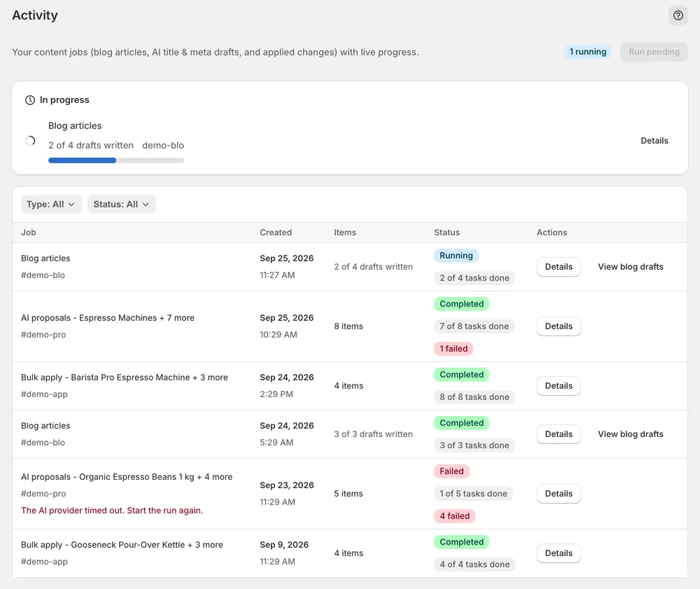
Task: Click the 10:29 AM created time
Action: click(x=279, y=335)
